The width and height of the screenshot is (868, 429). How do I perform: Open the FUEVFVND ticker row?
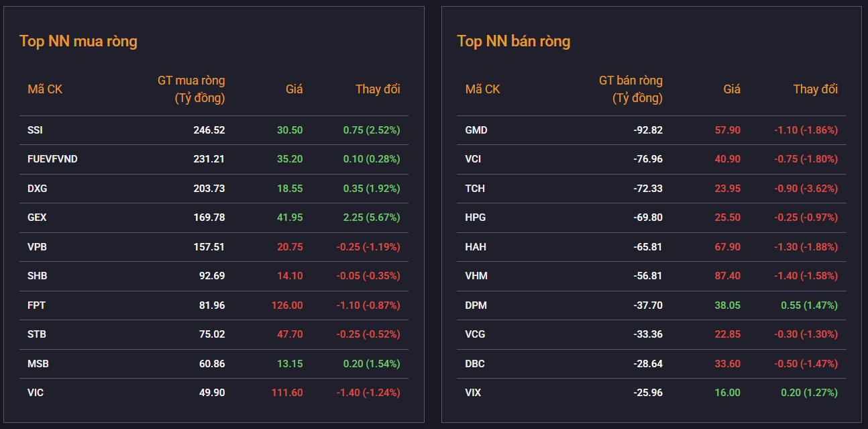52,159
